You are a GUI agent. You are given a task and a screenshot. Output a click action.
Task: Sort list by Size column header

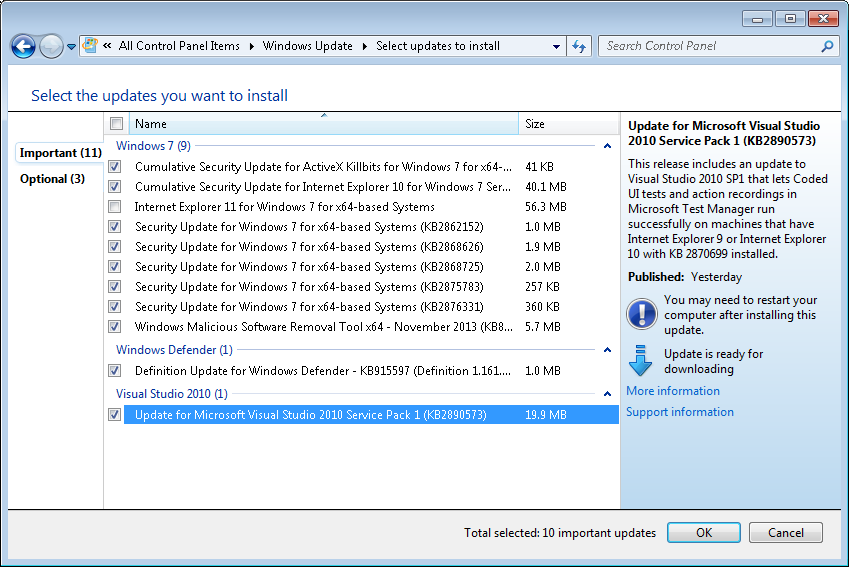point(569,123)
